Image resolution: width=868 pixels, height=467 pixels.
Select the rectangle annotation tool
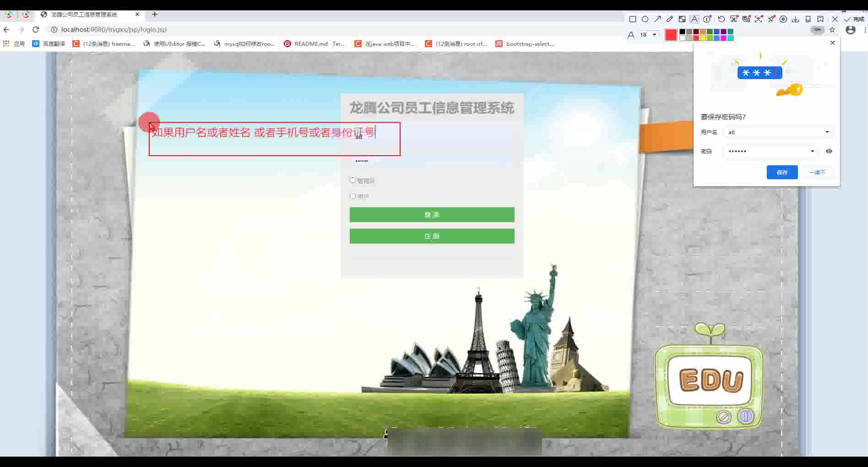pyautogui.click(x=633, y=19)
